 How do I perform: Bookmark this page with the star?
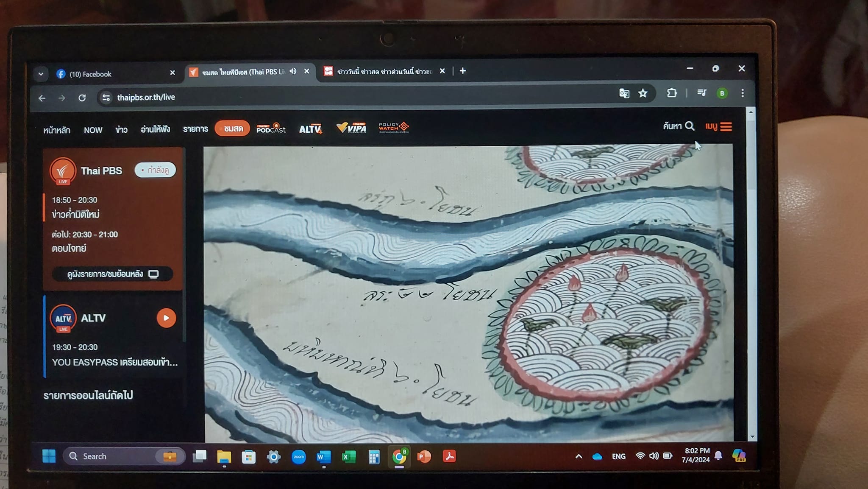click(643, 93)
